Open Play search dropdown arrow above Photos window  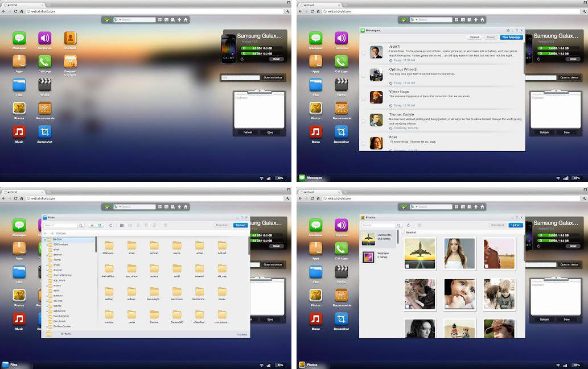[416, 207]
